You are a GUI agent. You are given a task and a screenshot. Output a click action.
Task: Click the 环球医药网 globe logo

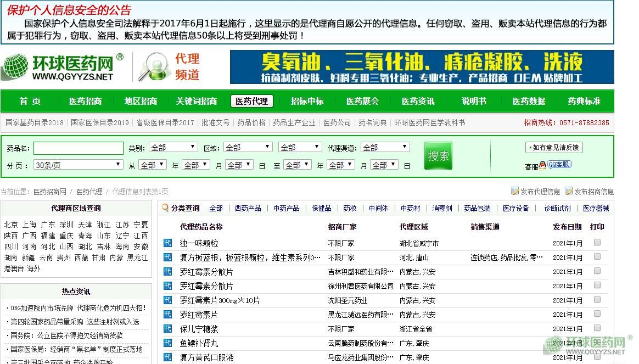[15, 68]
